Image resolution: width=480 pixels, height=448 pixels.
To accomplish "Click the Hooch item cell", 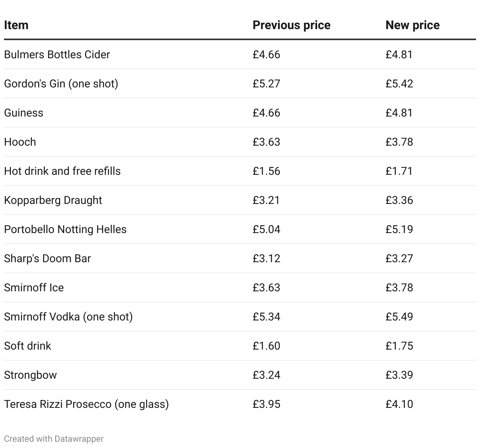I will [20, 142].
